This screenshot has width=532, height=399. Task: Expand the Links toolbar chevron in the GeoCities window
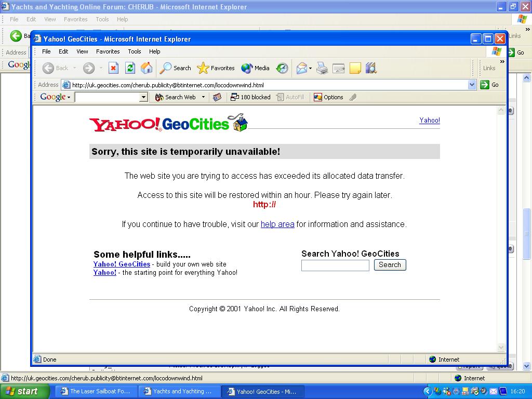pyautogui.click(x=502, y=61)
